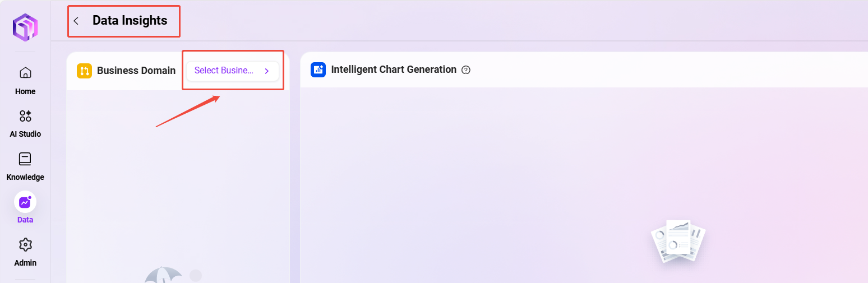The height and width of the screenshot is (283, 868).
Task: Click the yellow Business Domain icon
Action: point(84,71)
